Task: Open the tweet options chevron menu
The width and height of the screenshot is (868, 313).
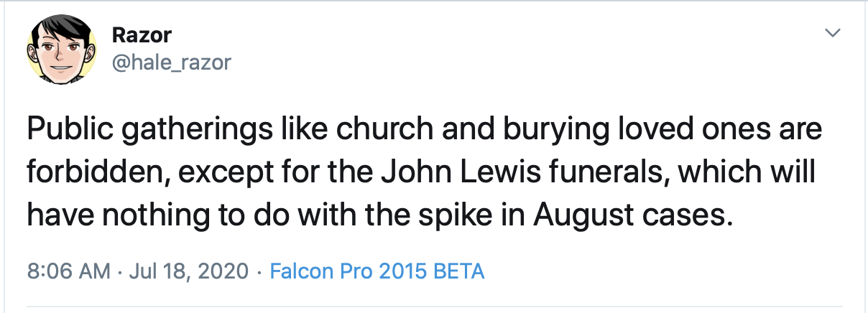Action: [832, 33]
